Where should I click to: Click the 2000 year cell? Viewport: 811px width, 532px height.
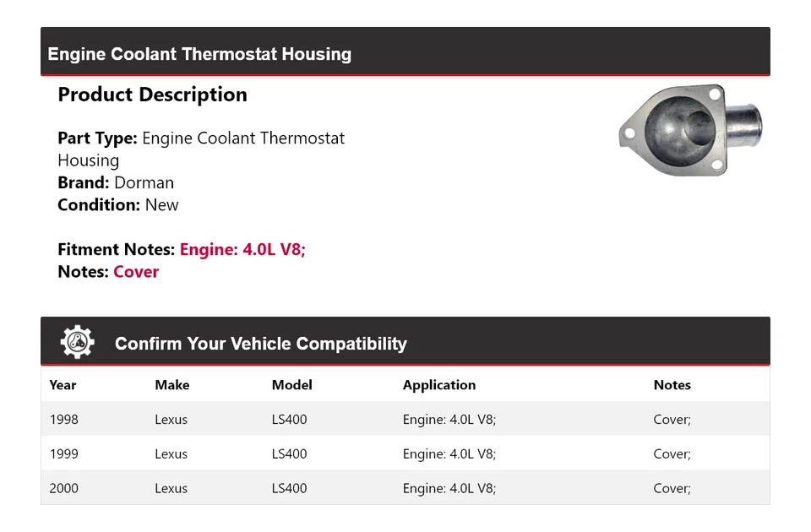63,489
